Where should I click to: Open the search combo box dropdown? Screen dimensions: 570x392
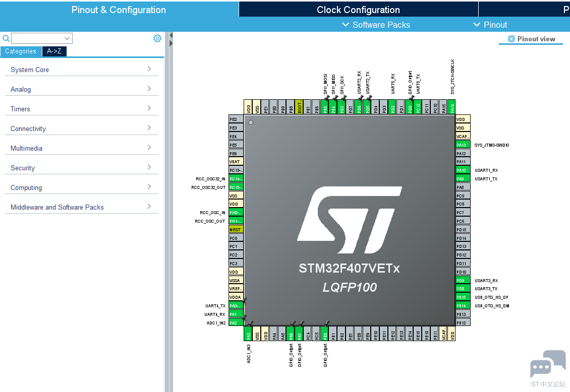click(67, 38)
